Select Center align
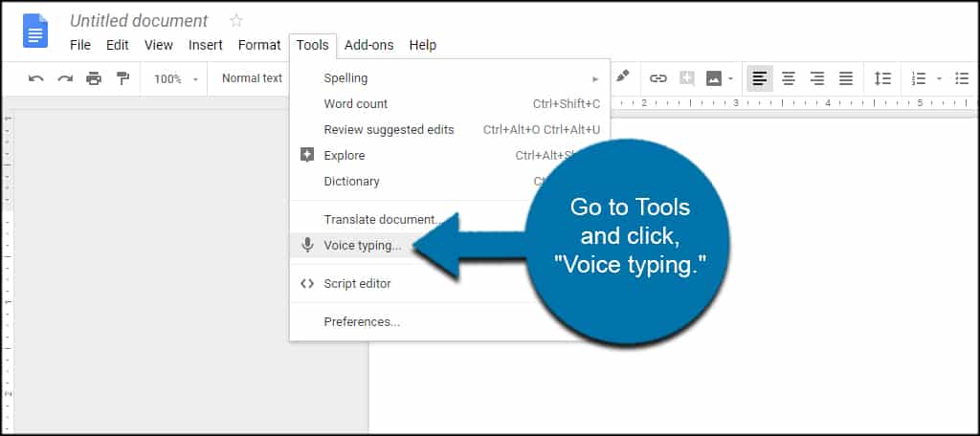 (789, 78)
